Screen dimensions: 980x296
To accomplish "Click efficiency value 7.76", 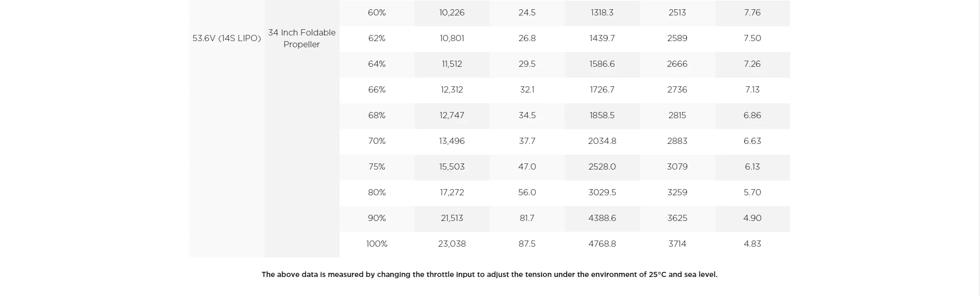I will (x=753, y=13).
